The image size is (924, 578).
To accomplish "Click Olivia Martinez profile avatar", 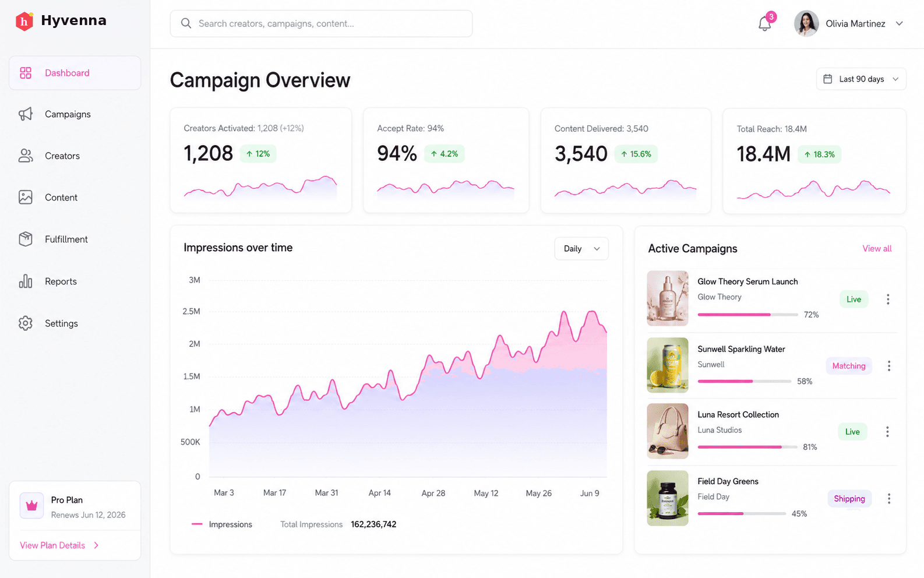I will (x=806, y=24).
